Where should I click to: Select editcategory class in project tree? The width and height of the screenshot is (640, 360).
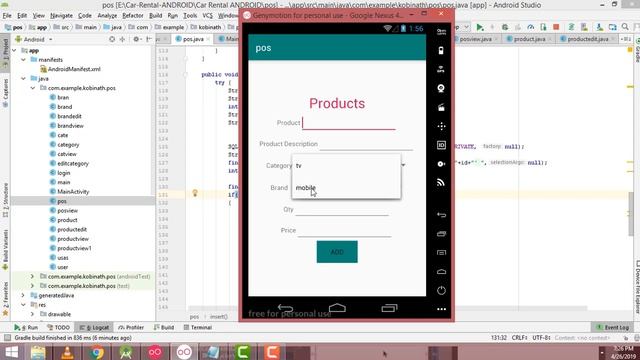click(x=73, y=163)
